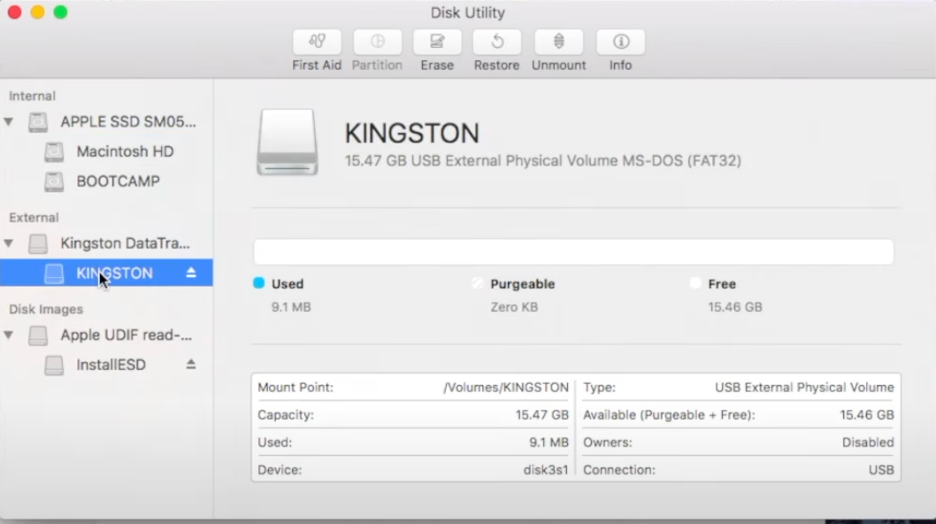This screenshot has height=524, width=936.
Task: Select Apple UDIF read-... disk image label
Action: pyautogui.click(x=126, y=335)
